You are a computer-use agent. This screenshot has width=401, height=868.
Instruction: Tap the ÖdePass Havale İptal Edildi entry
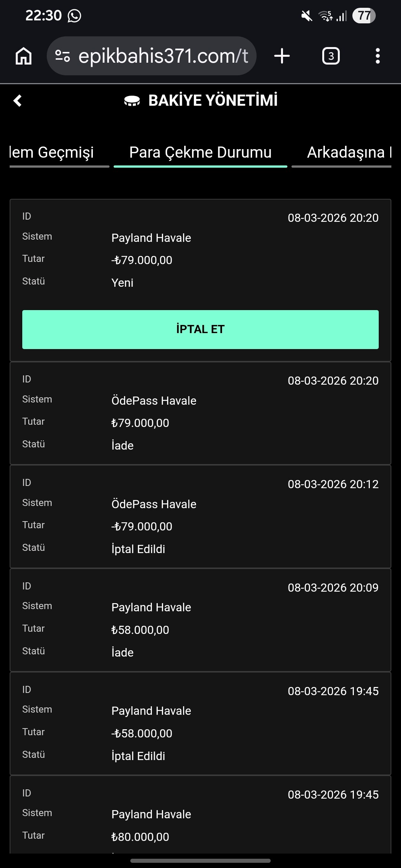(200, 516)
